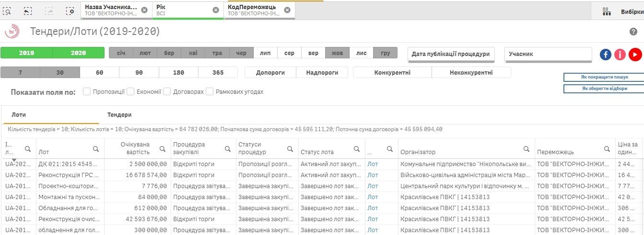Remove the Назва Учасника selection

pyautogui.click(x=144, y=10)
